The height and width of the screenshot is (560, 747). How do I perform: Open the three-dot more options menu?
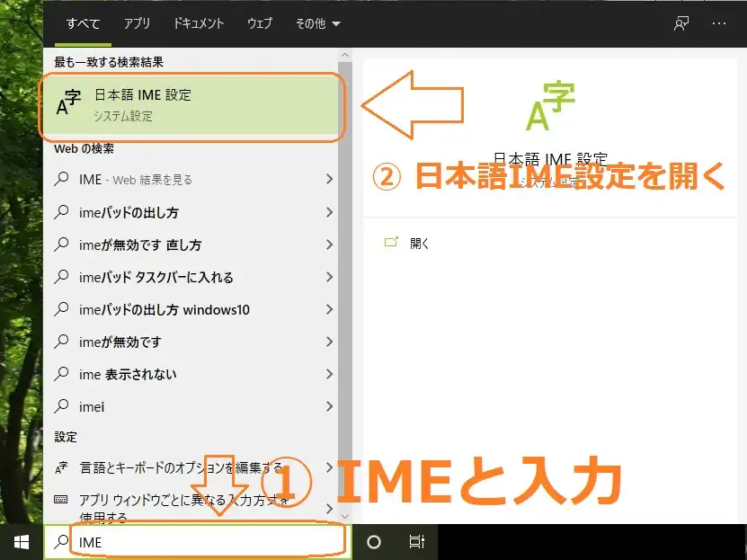718,23
